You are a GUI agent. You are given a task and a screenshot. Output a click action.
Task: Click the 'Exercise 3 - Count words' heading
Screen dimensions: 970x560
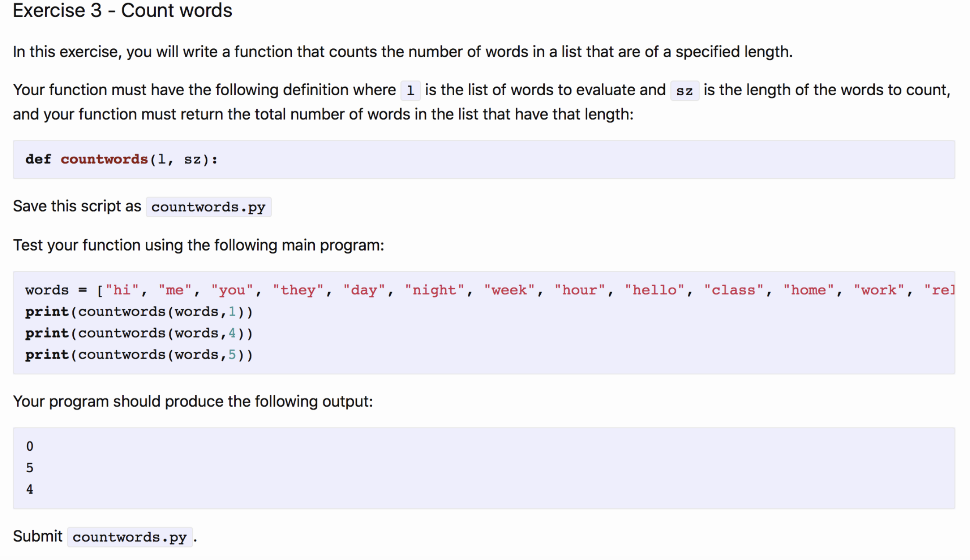coord(122,11)
